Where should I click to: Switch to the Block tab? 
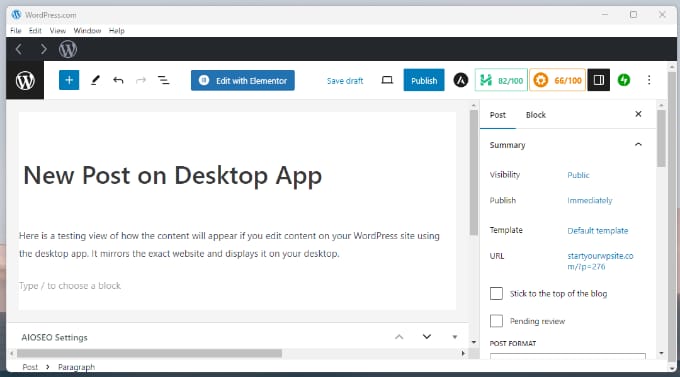(x=536, y=115)
